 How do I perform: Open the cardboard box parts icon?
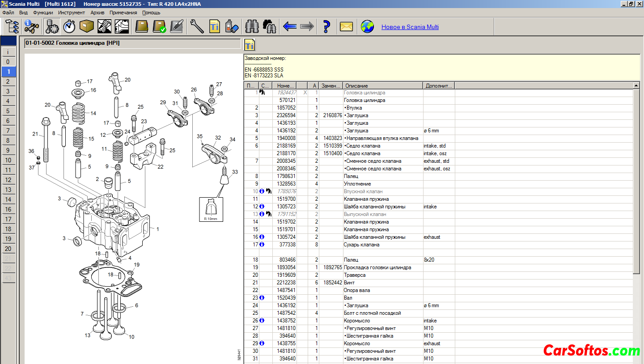[x=86, y=27]
